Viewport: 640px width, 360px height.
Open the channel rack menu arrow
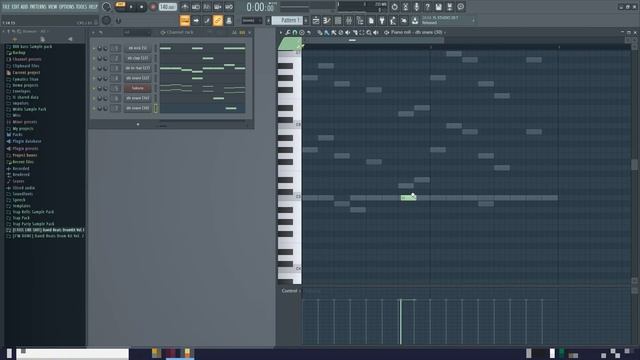(x=93, y=32)
